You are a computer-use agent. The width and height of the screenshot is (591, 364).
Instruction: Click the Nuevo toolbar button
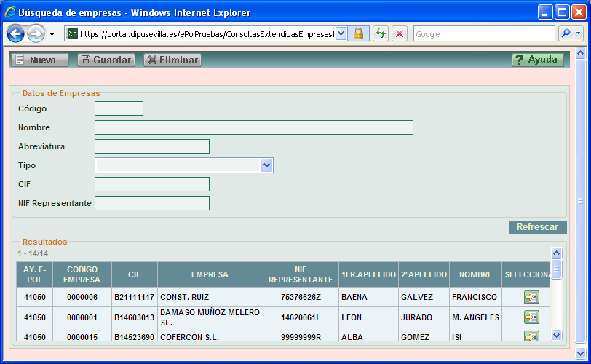pos(40,60)
